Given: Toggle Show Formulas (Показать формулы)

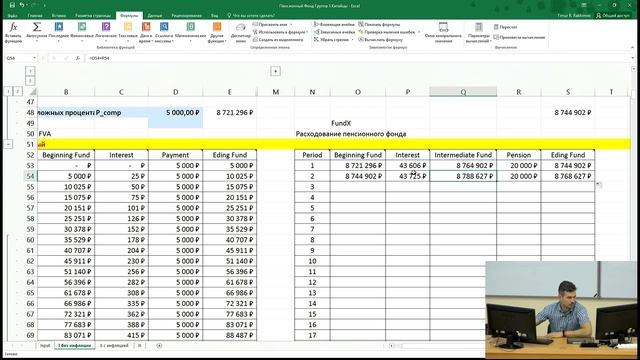Looking at the screenshot, I should pyautogui.click(x=379, y=24).
